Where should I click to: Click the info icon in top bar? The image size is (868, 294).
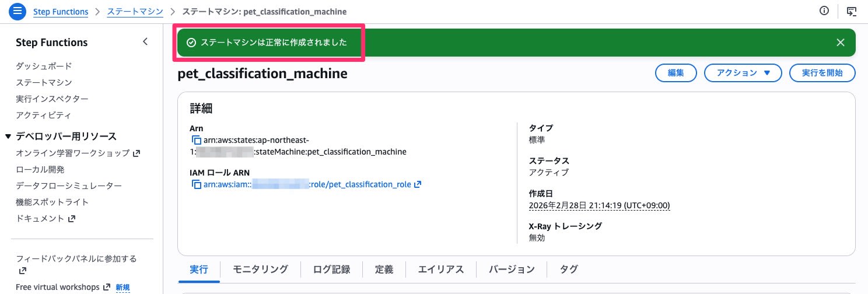click(824, 11)
